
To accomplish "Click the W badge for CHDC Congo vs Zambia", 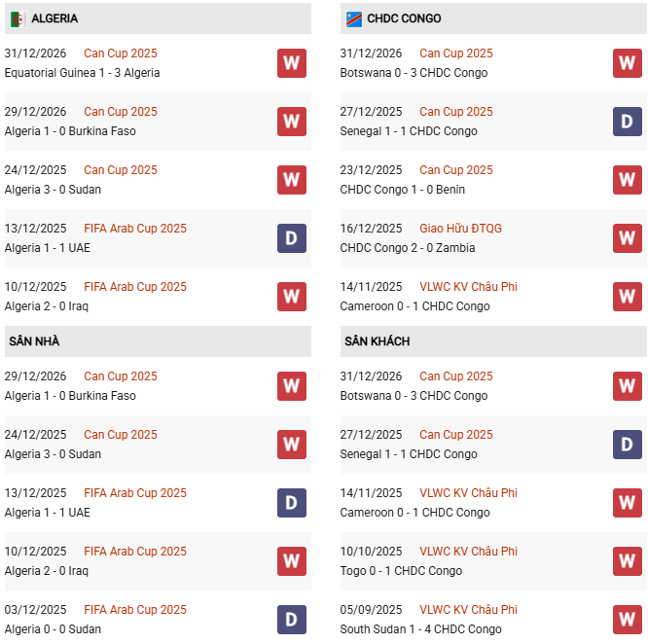I will tap(627, 238).
